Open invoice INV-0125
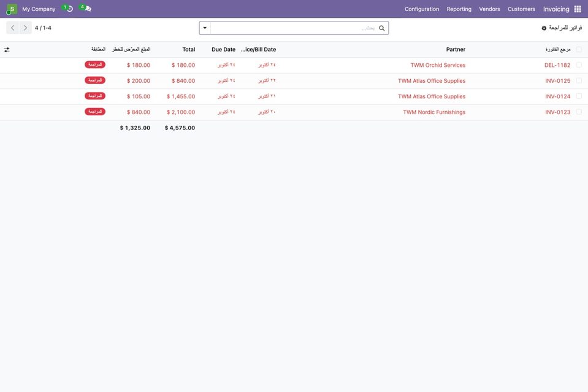 pos(557,81)
